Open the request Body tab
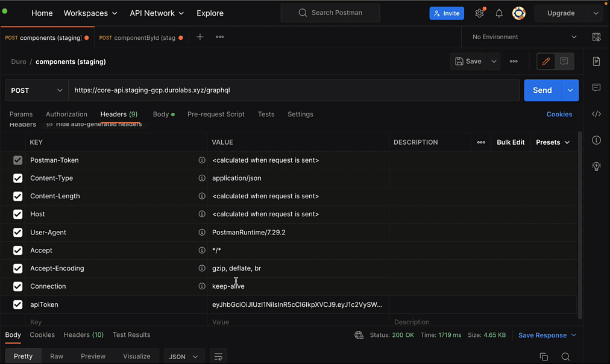The height and width of the screenshot is (364, 610). [163, 115]
